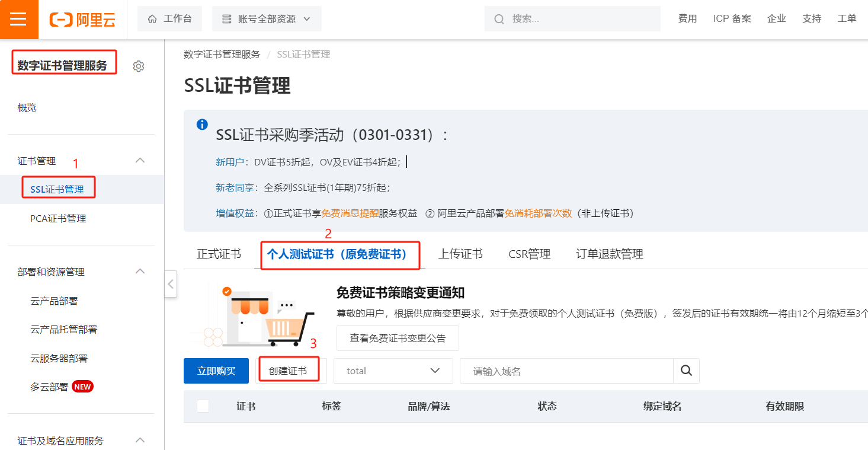Open PCA证书管理 in the sidebar
The image size is (868, 450).
[58, 218]
